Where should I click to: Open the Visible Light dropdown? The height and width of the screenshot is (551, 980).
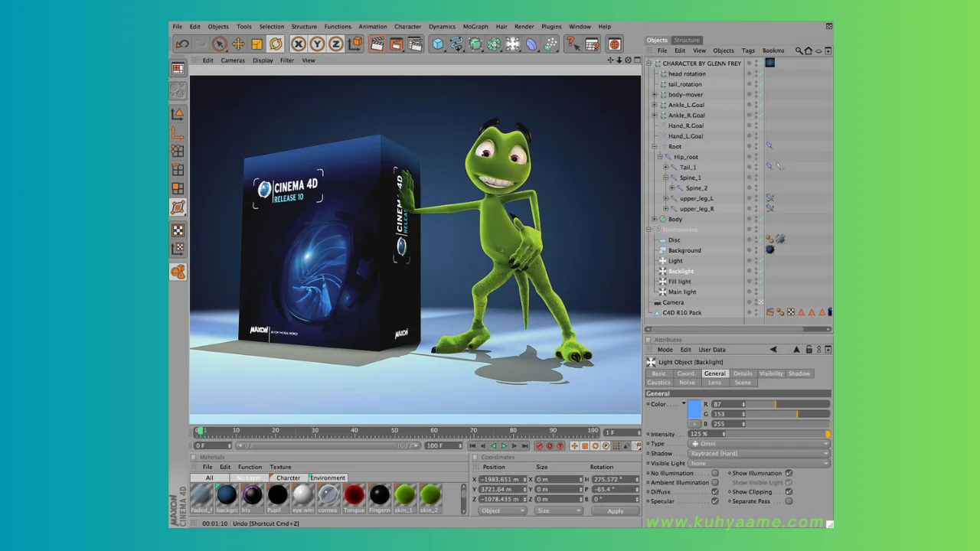click(x=759, y=463)
